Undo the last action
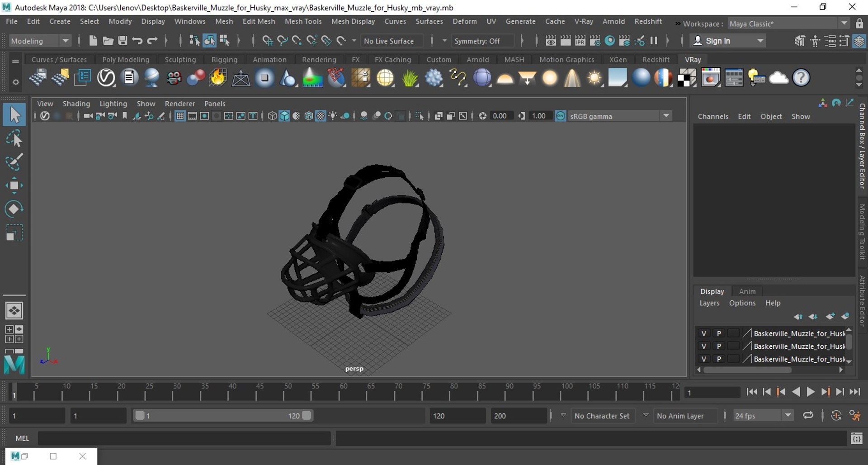Viewport: 868px width, 465px height. tap(137, 41)
